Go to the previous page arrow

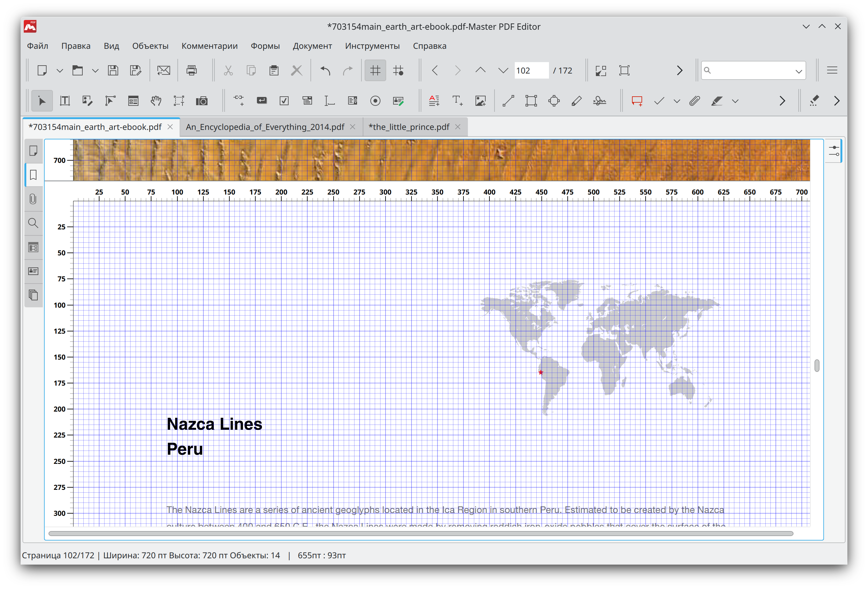[x=435, y=70]
